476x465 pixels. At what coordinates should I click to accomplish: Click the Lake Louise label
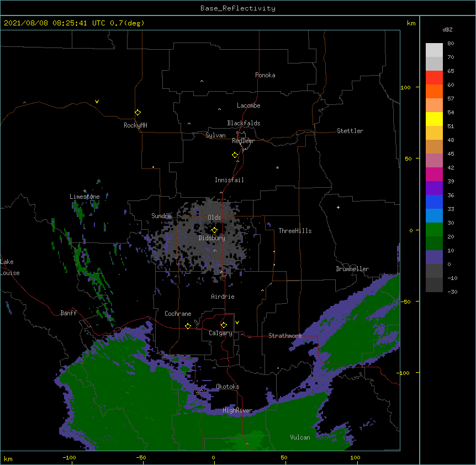tap(10, 267)
